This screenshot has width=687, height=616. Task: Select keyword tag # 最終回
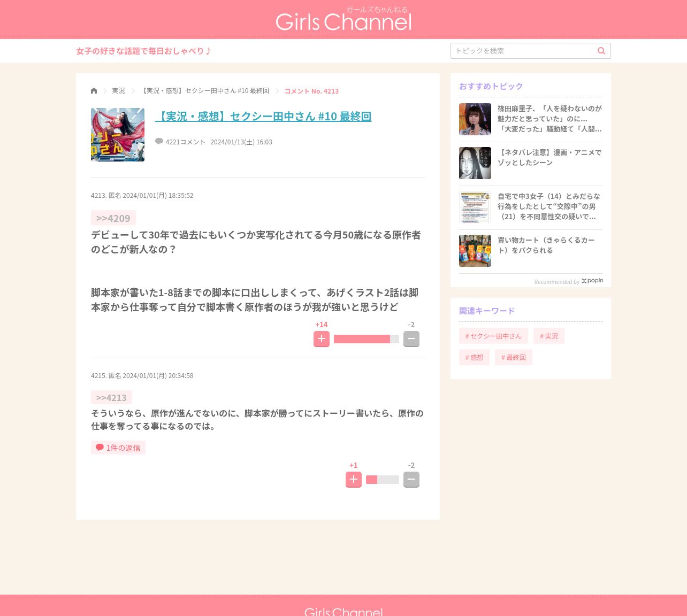click(x=514, y=357)
